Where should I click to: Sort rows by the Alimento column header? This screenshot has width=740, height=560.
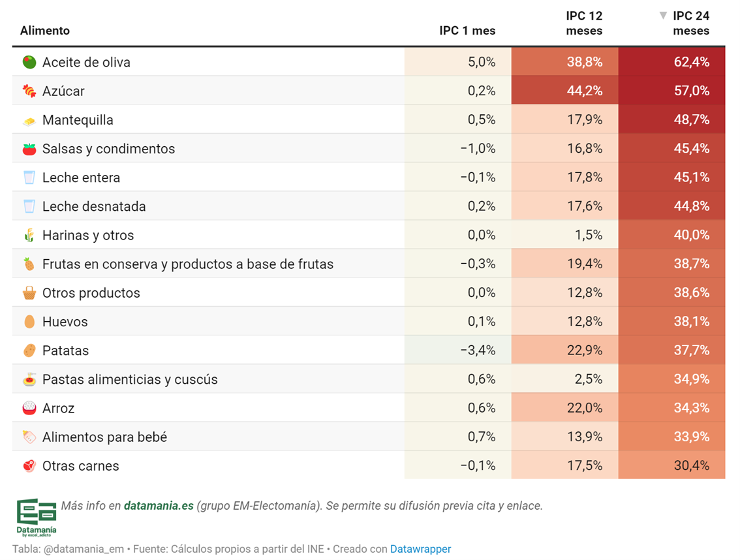(44, 31)
